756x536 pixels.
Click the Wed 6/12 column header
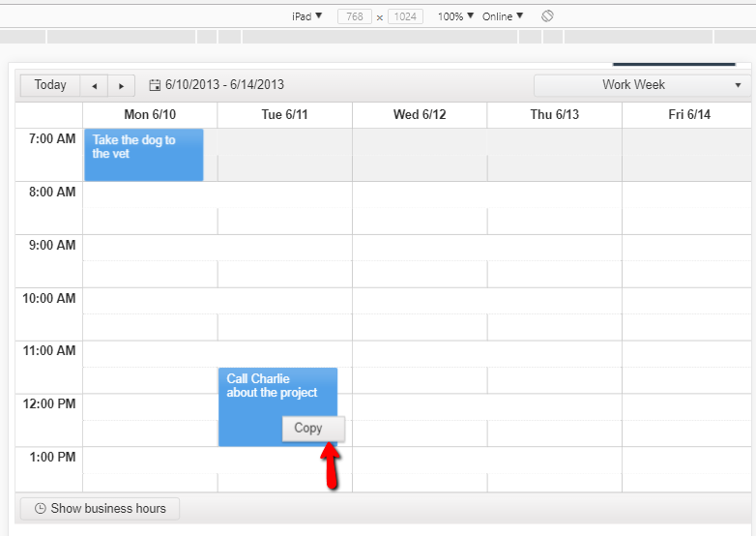[420, 115]
